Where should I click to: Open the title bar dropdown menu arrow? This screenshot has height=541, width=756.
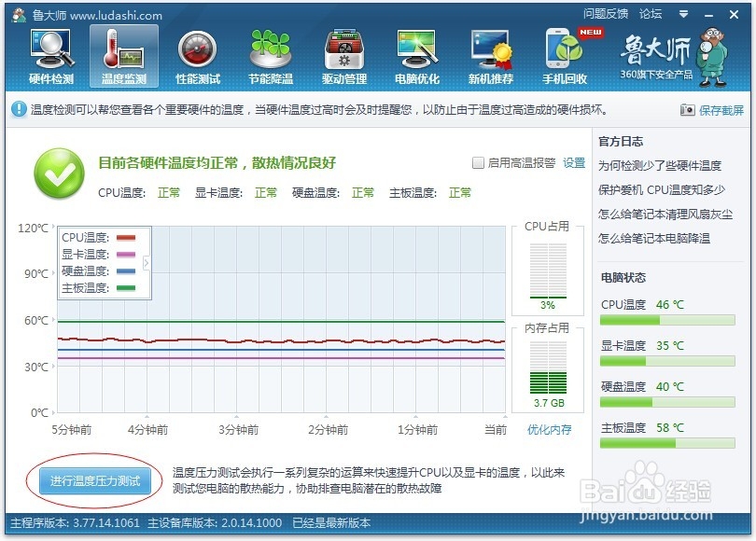click(683, 14)
